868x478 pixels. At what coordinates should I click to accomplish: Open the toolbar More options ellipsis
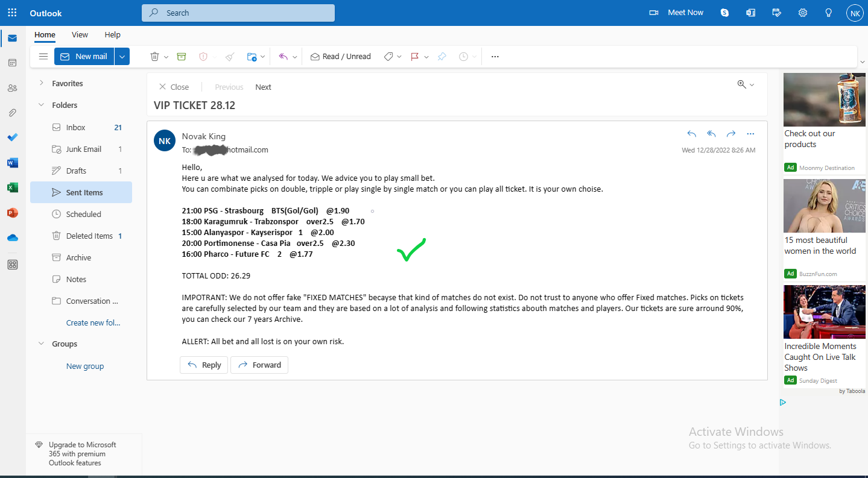[x=495, y=57]
